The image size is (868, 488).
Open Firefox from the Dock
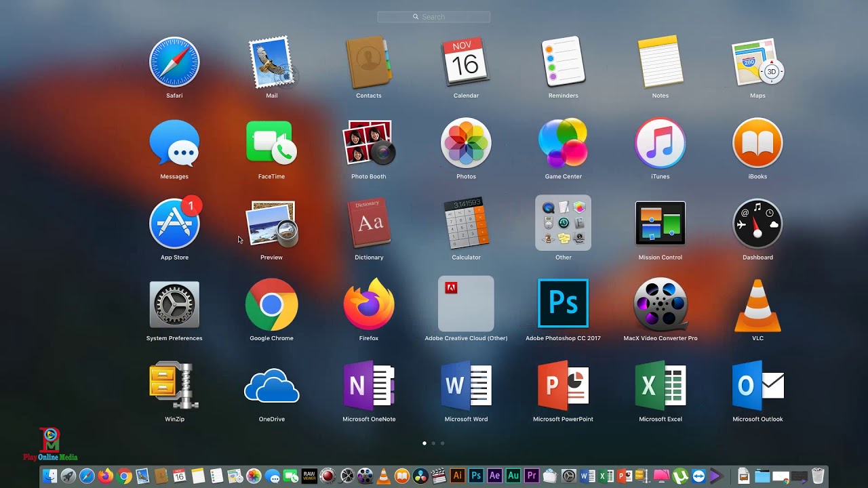pyautogui.click(x=105, y=476)
